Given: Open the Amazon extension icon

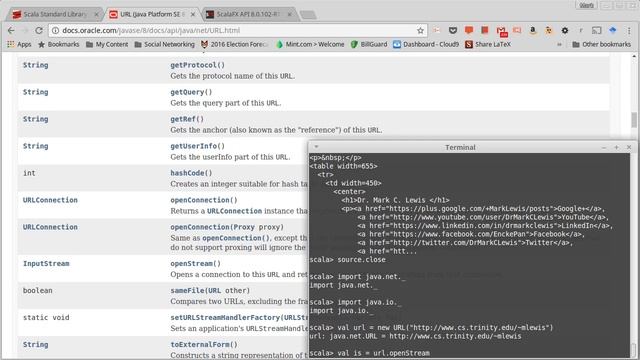Looking at the screenshot, I should click(533, 30).
